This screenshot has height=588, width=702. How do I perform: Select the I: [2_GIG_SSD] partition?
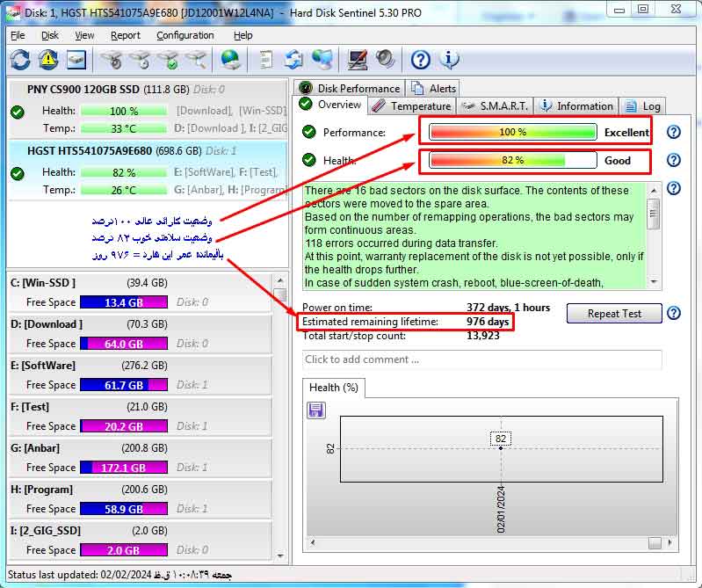click(x=140, y=540)
